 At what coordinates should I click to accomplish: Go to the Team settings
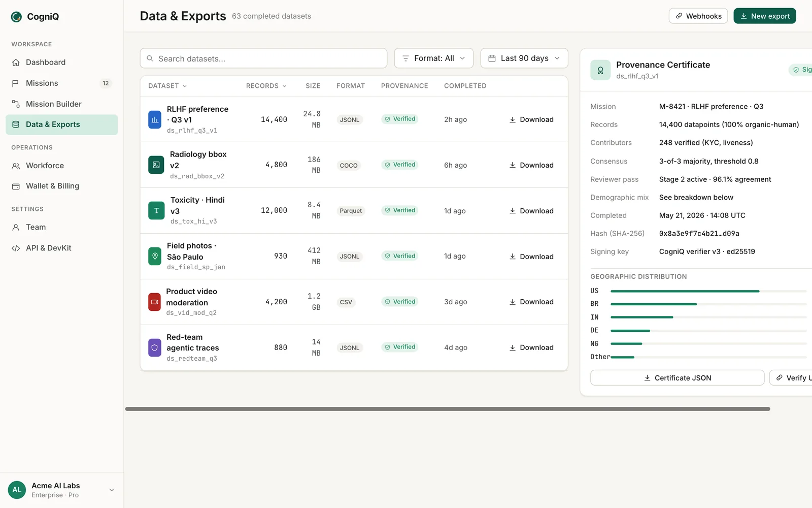pyautogui.click(x=61, y=227)
